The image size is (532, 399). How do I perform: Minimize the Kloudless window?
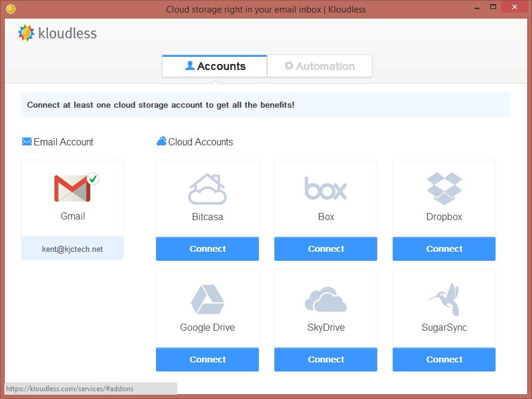(x=476, y=7)
